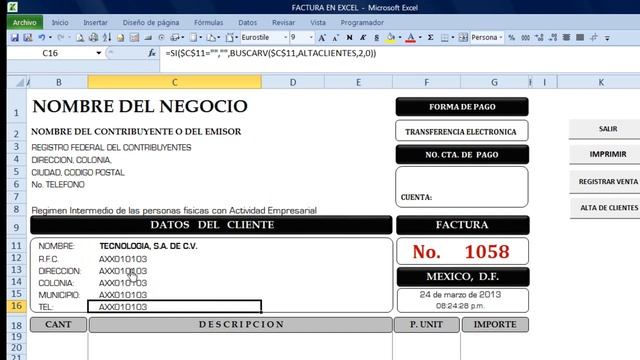The image size is (640, 360).
Task: Select column D header
Action: click(293, 82)
